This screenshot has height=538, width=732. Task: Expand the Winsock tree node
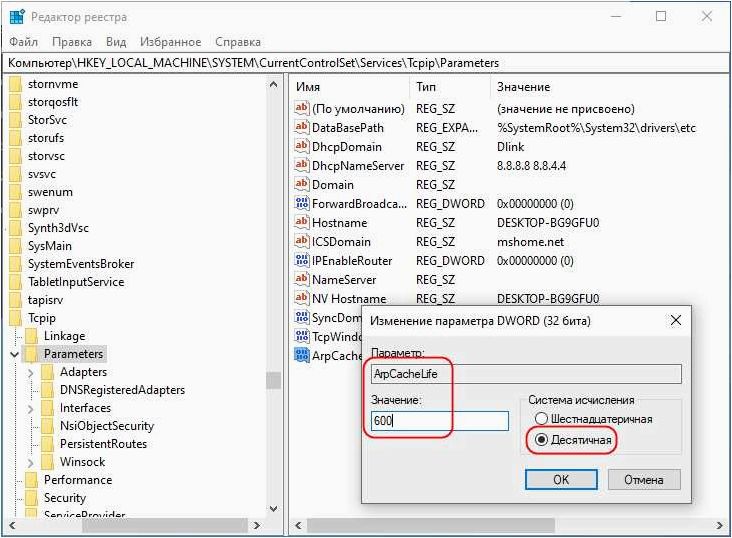31,463
